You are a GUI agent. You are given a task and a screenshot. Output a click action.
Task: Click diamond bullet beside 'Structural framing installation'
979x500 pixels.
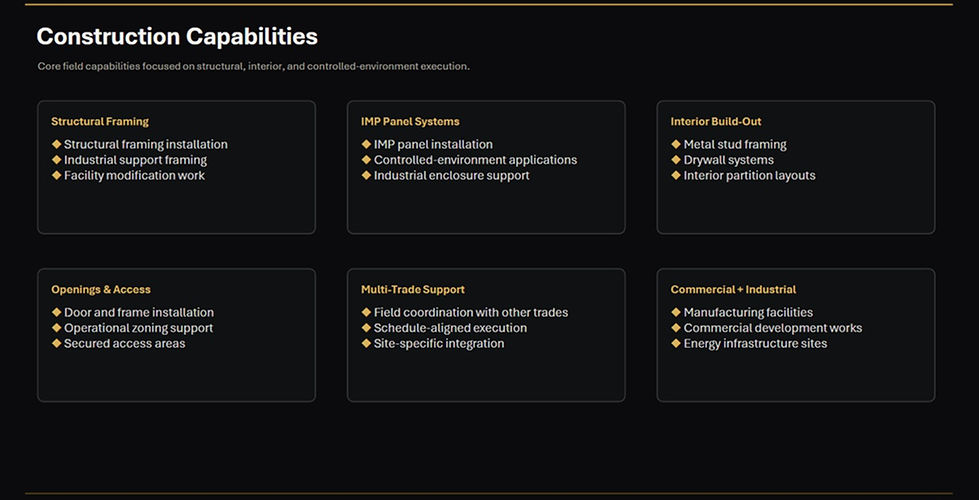(x=56, y=144)
